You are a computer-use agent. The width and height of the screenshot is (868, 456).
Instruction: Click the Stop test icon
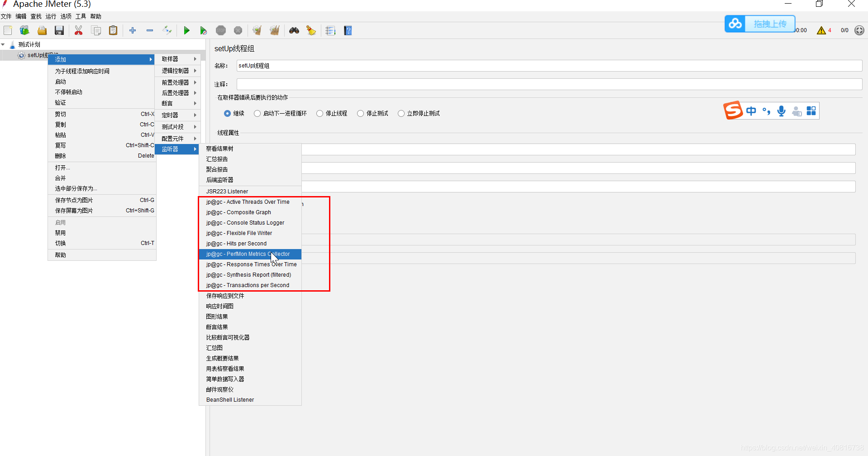tap(221, 30)
